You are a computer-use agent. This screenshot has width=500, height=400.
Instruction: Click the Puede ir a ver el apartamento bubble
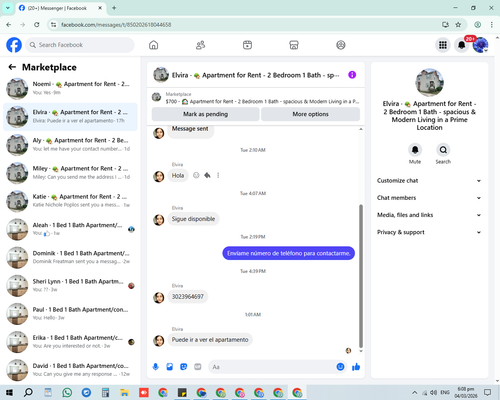tap(210, 340)
